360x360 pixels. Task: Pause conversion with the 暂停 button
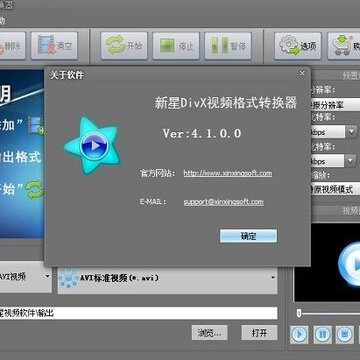coord(228,46)
